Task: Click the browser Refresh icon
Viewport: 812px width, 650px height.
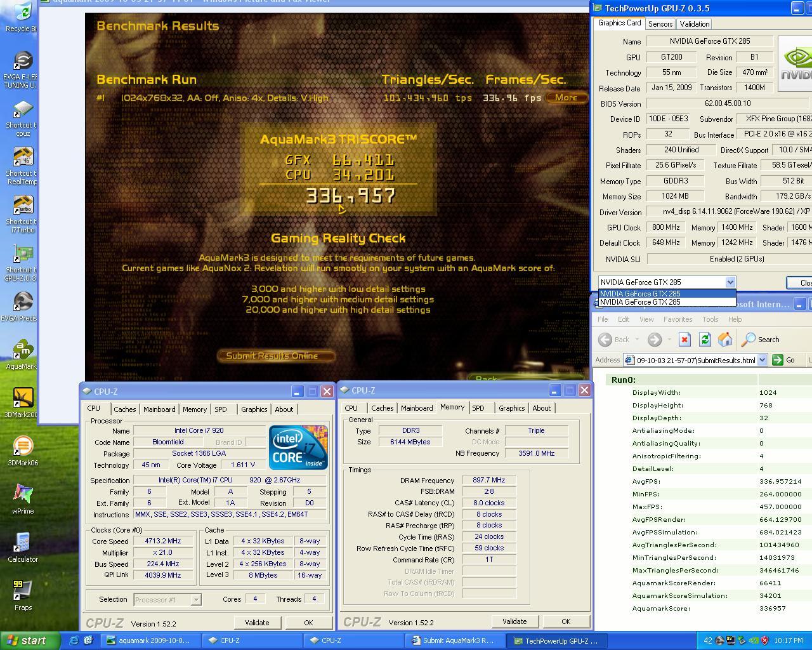Action: coord(705,340)
